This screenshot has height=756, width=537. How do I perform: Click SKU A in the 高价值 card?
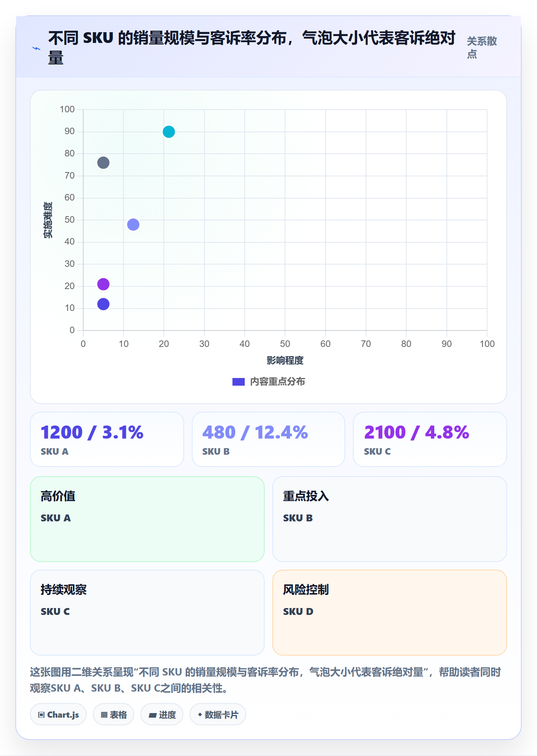pos(56,518)
